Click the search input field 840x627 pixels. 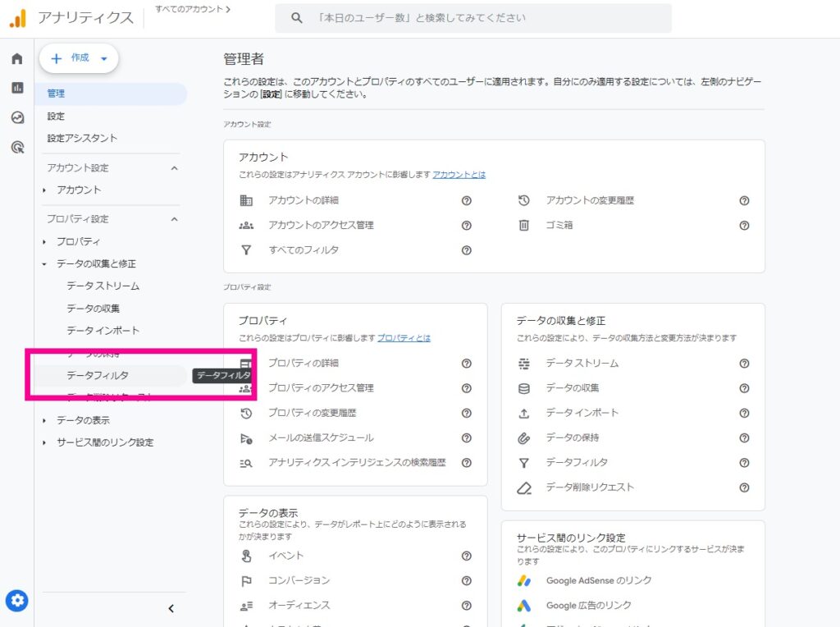tap(484, 18)
